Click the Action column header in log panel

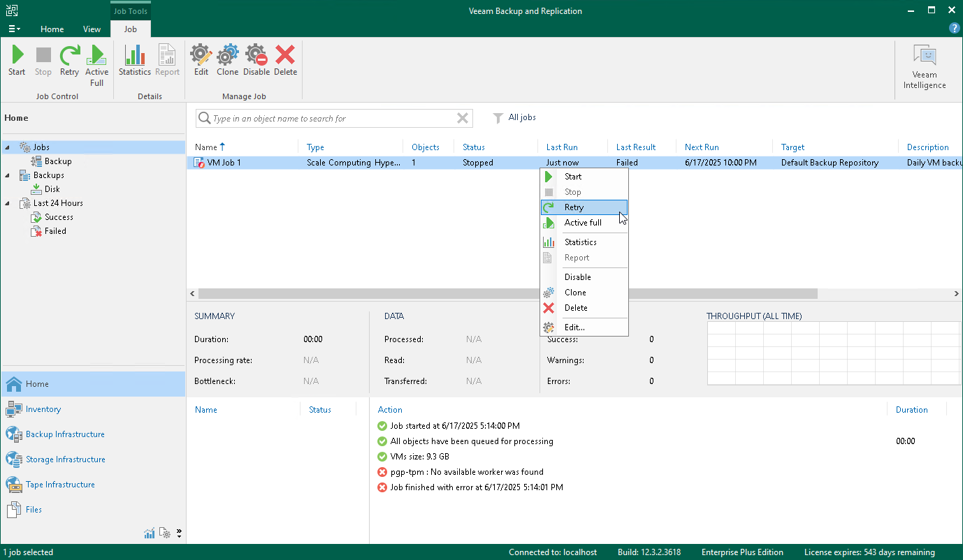pos(390,410)
